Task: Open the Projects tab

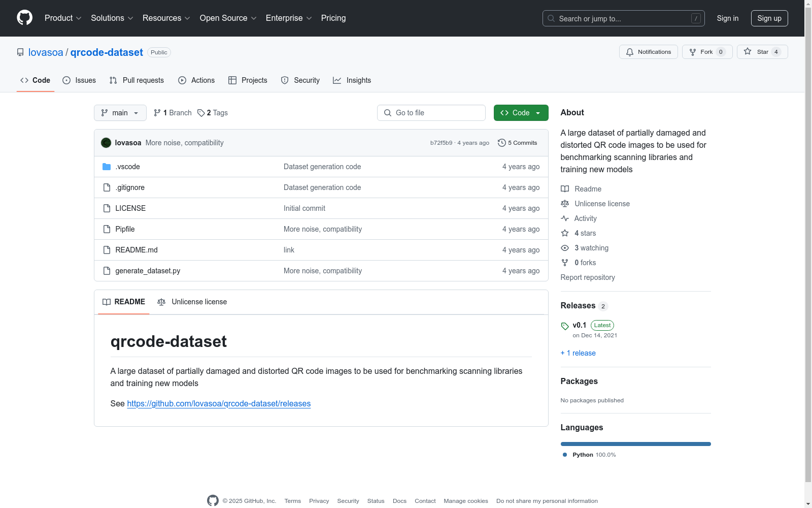Action: (248, 80)
